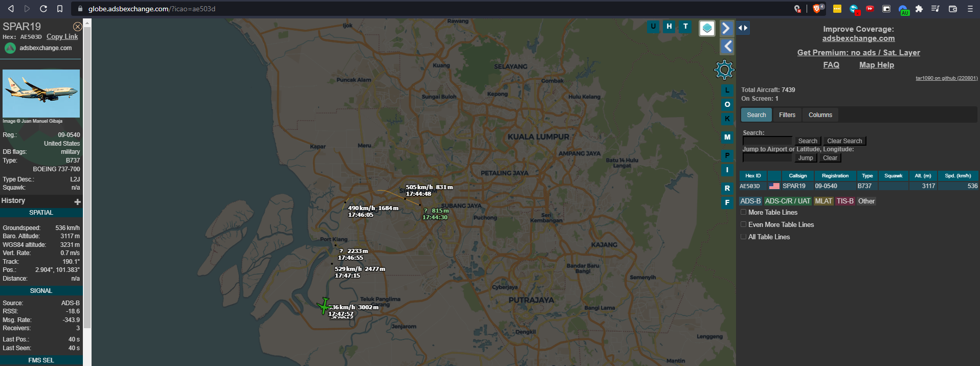Sort table by Registration column
The image size is (980, 366).
(x=835, y=176)
